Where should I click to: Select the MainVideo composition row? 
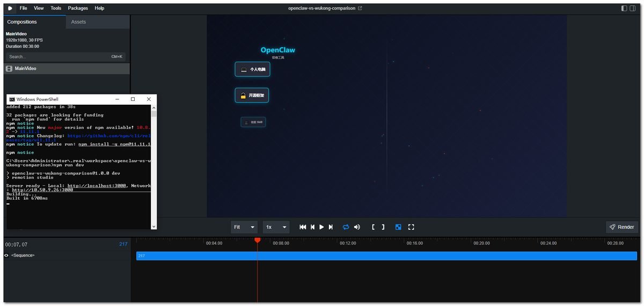coord(67,69)
